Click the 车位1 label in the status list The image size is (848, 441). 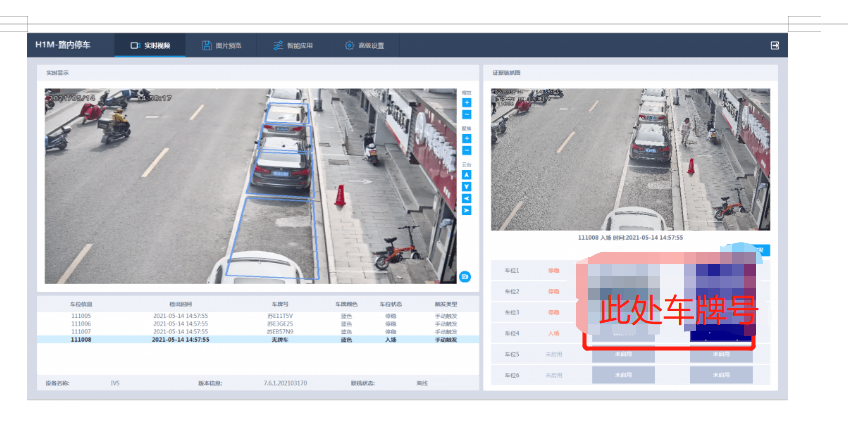(512, 271)
